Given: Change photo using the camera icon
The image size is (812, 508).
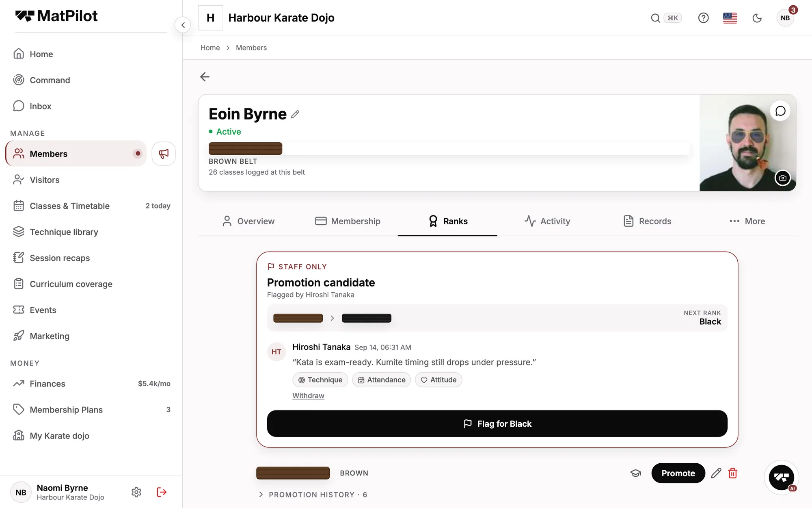Looking at the screenshot, I should coord(782,178).
